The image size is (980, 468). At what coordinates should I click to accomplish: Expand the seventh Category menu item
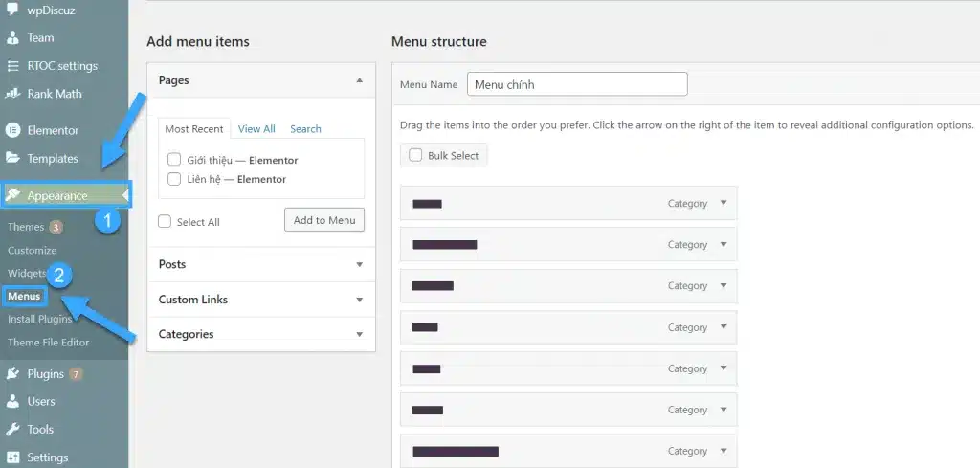(x=724, y=451)
